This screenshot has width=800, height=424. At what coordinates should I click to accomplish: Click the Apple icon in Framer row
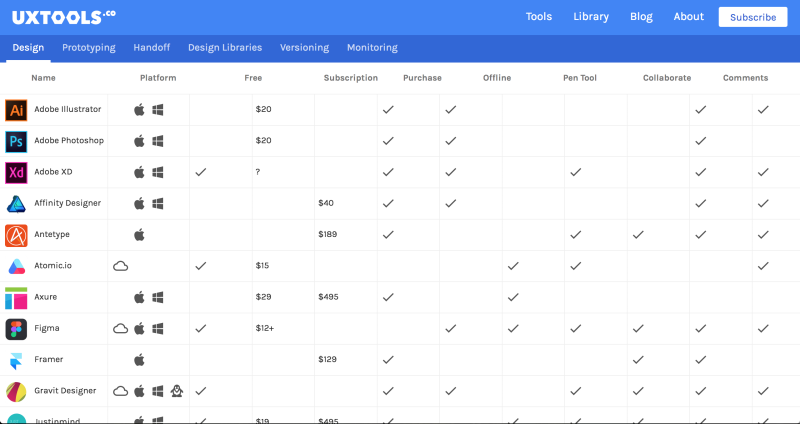point(139,359)
